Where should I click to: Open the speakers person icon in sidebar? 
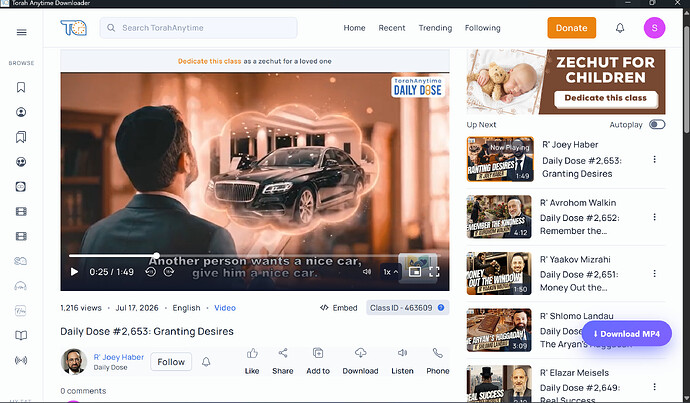click(x=21, y=112)
